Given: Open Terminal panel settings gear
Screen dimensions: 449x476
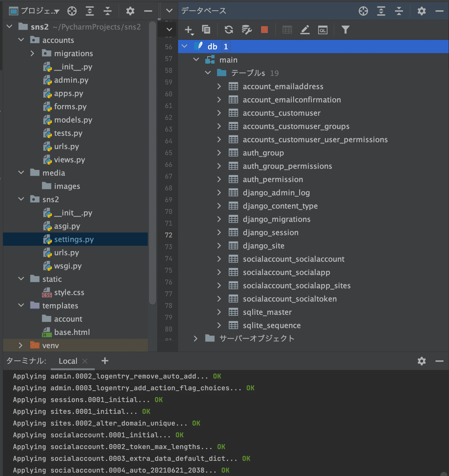Looking at the screenshot, I should pos(422,361).
